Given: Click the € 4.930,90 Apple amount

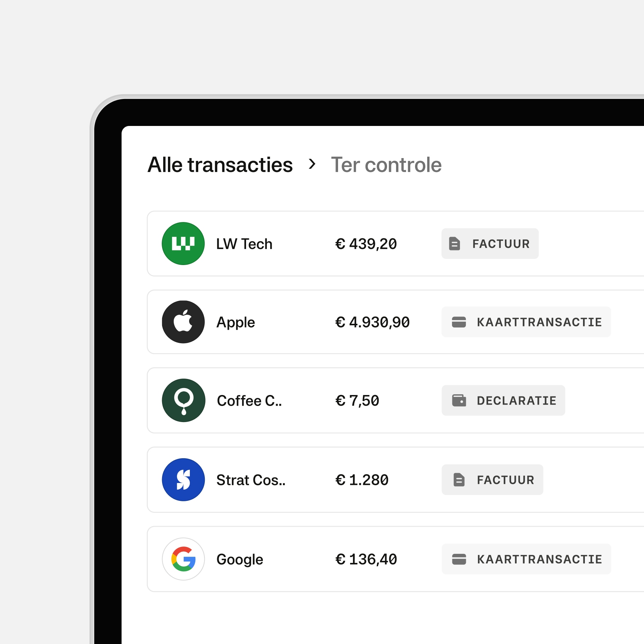Looking at the screenshot, I should pos(372,322).
